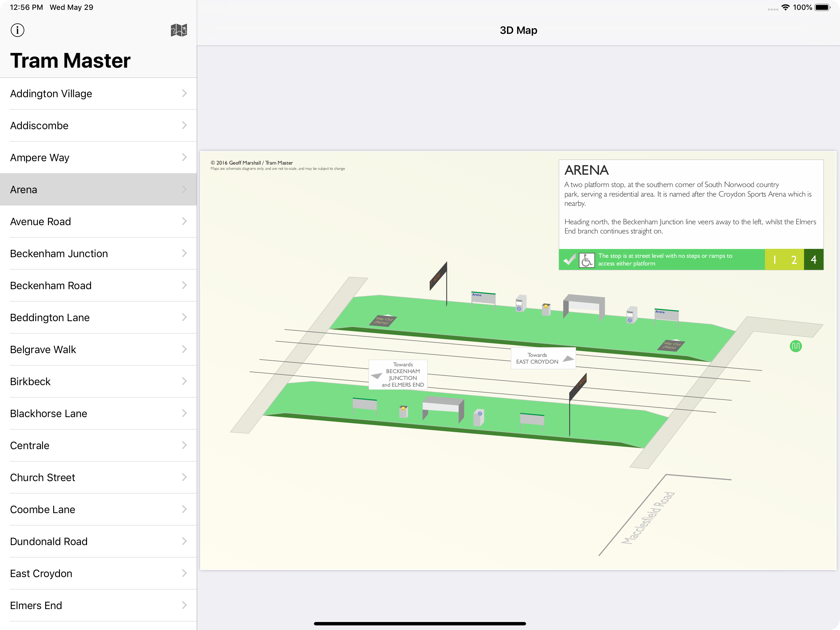The width and height of the screenshot is (840, 630).
Task: Expand Avenue Road chevron
Action: point(184,221)
